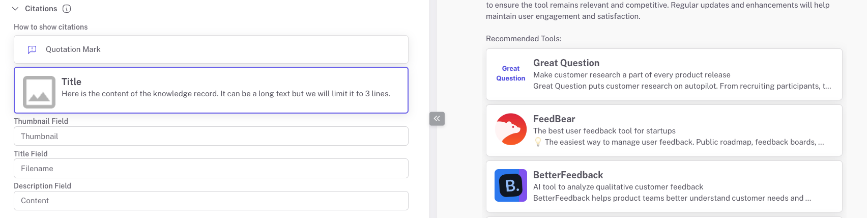Click the Thumbnail Field input

coord(211,136)
